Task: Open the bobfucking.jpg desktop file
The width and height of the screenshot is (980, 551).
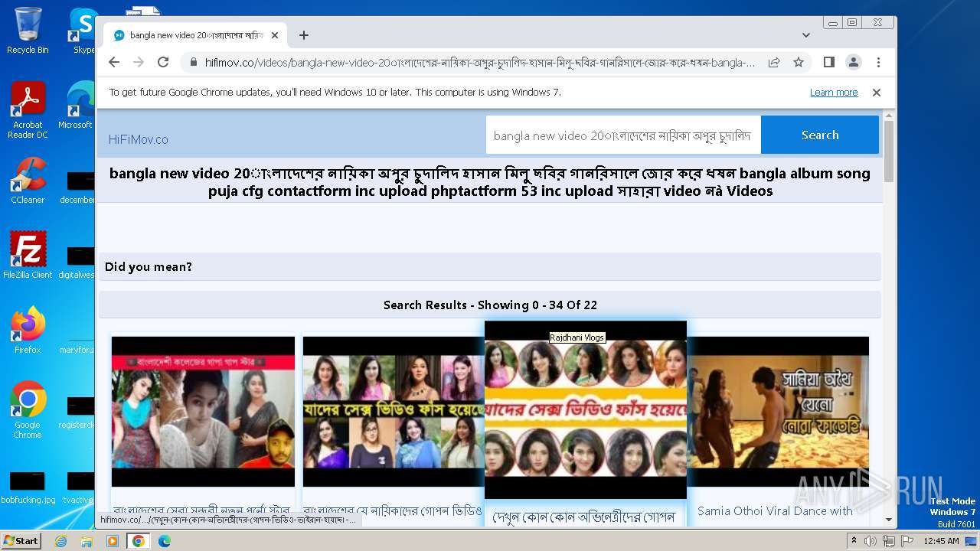Action: coord(28,488)
